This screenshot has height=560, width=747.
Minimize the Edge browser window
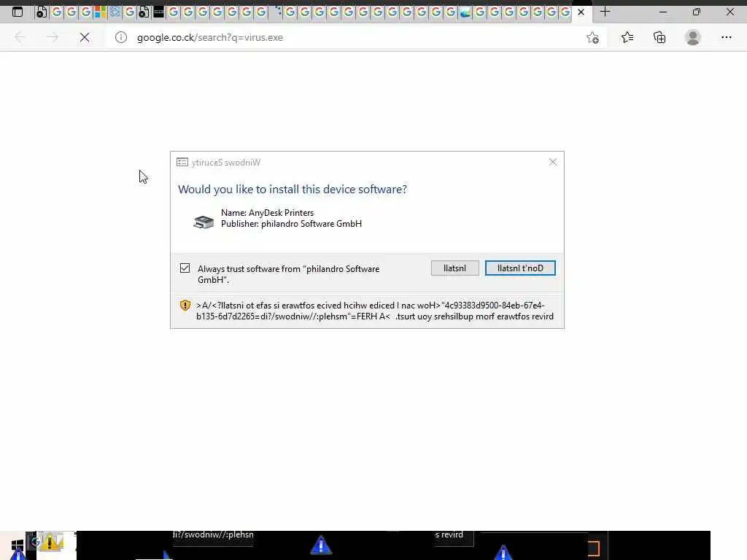click(x=662, y=12)
